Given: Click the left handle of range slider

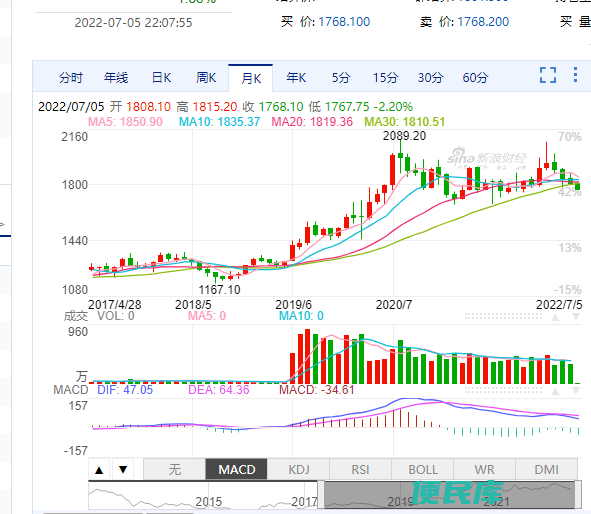Looking at the screenshot, I should [x=321, y=494].
